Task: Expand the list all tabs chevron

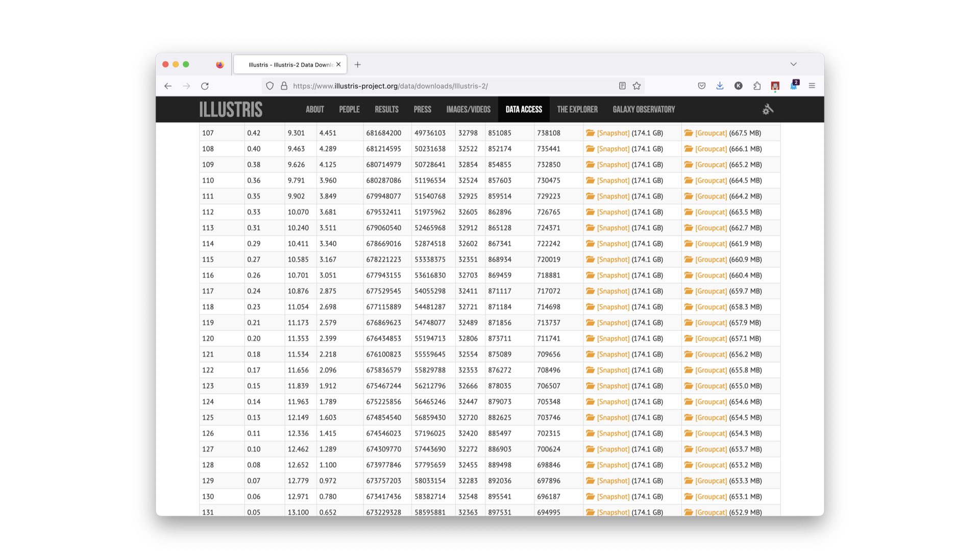Action: point(793,64)
